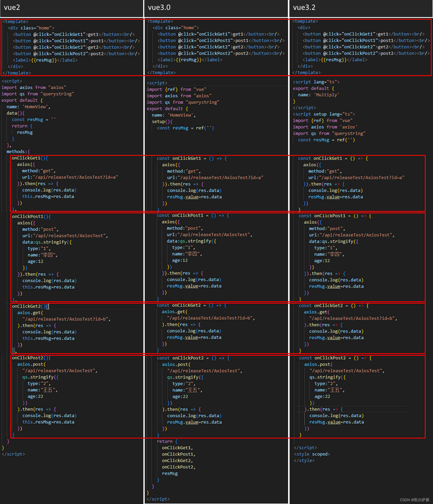
Task: Click '<div class="home">' in the vue3.0 column
Action: click(x=176, y=28)
